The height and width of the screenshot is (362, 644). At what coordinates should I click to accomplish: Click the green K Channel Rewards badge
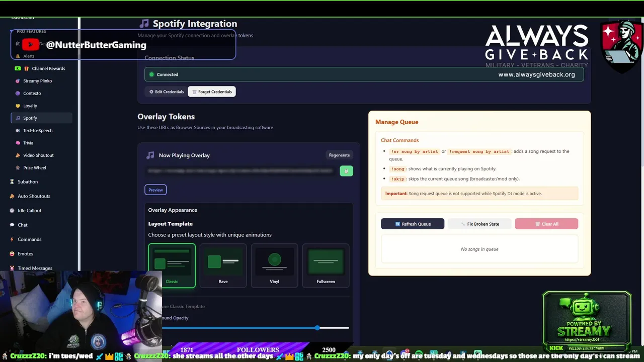(18, 68)
